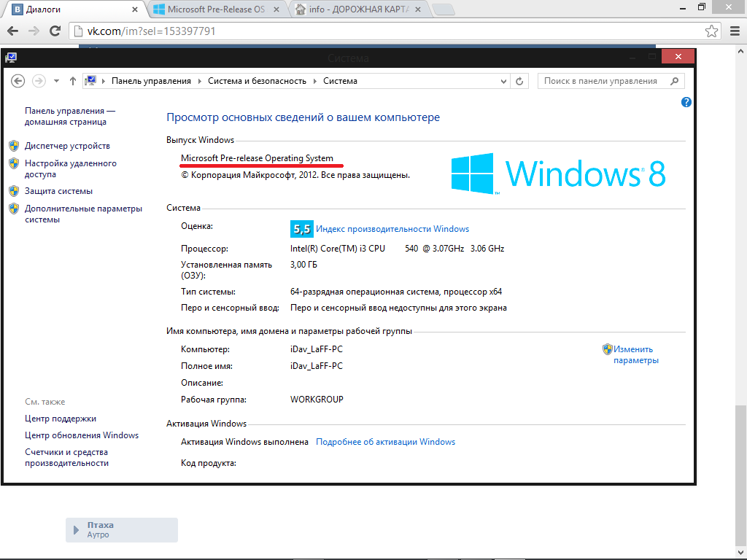747x560 pixels.
Task: Click the search magnifier in Поиск в панели управления
Action: pos(675,80)
